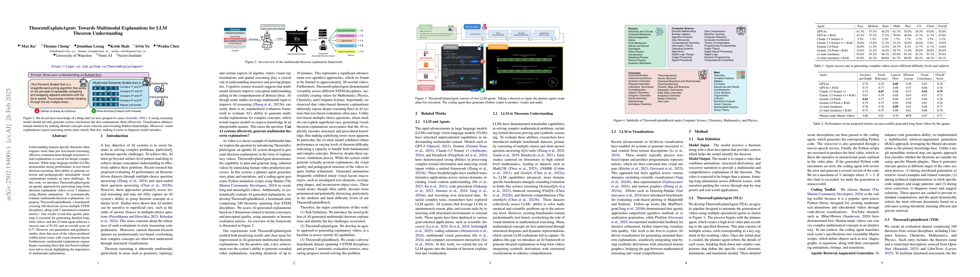
Task: Click the thumbs-up face under 'Explainability'
Action: (159, 89)
